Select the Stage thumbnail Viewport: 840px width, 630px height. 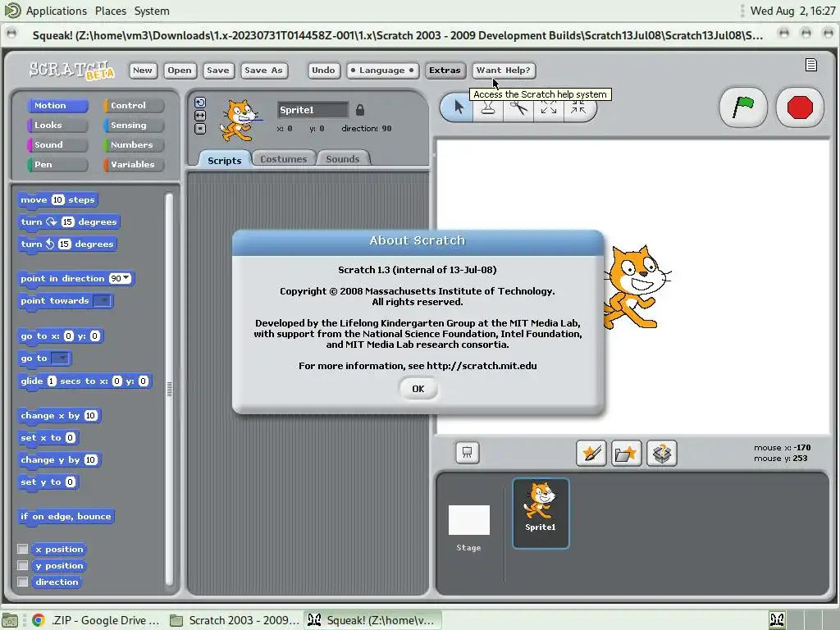click(x=468, y=519)
